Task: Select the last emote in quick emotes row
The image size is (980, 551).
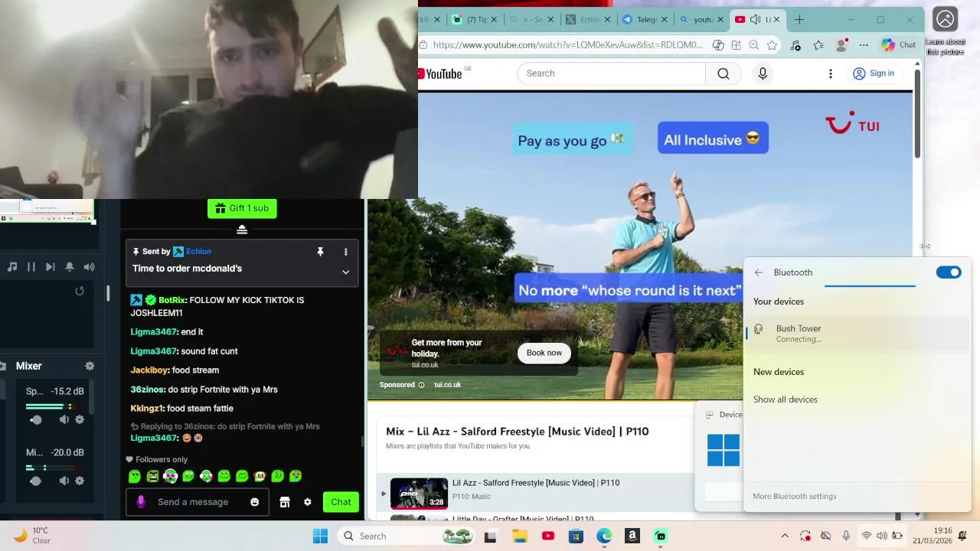Action: click(x=295, y=477)
